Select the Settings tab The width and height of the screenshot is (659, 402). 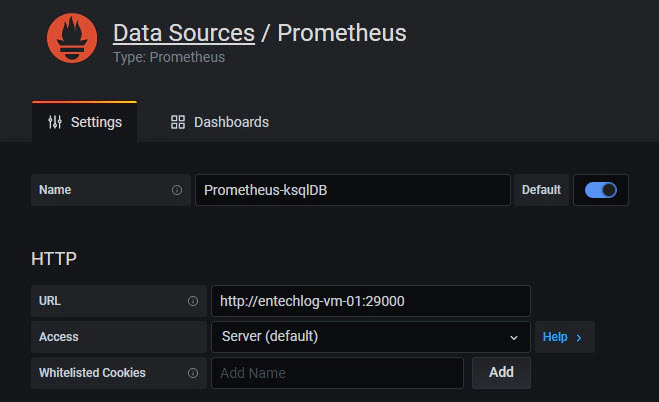pyautogui.click(x=84, y=122)
